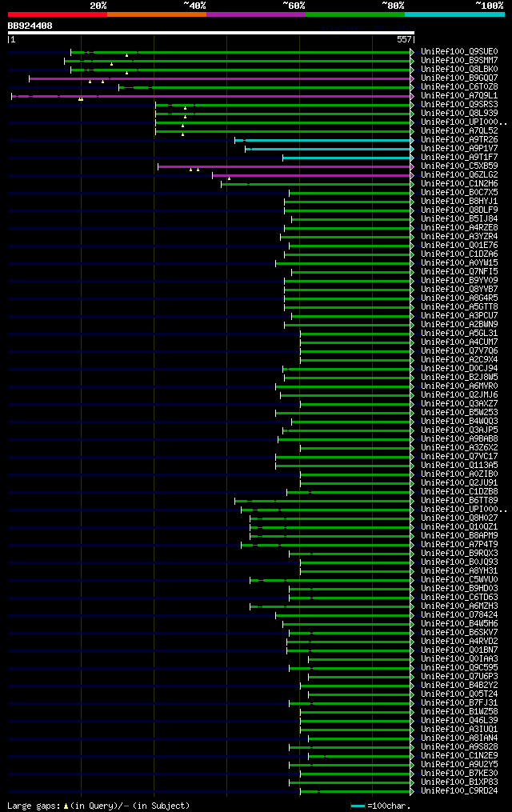Click the query end position 557
Image resolution: width=512 pixels, height=812 pixels.
tap(404, 39)
